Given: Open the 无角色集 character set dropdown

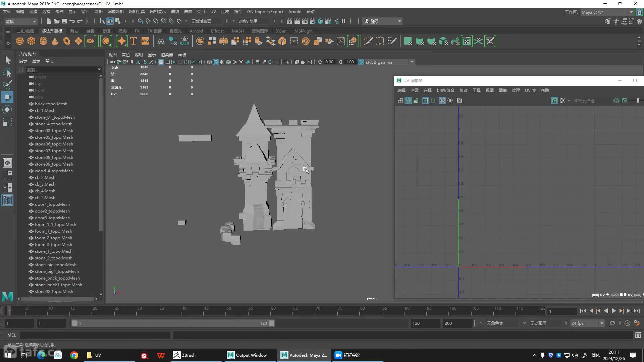Looking at the screenshot, I should click(502, 323).
